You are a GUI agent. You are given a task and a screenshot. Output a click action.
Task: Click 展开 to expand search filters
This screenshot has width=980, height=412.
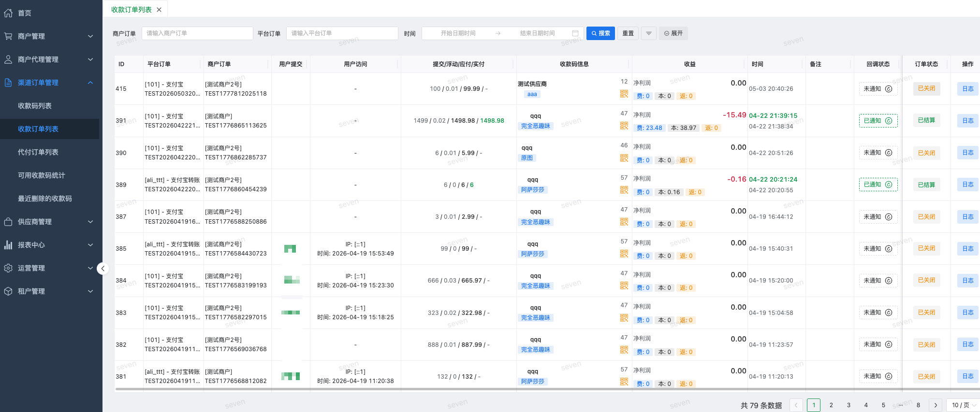coord(673,33)
